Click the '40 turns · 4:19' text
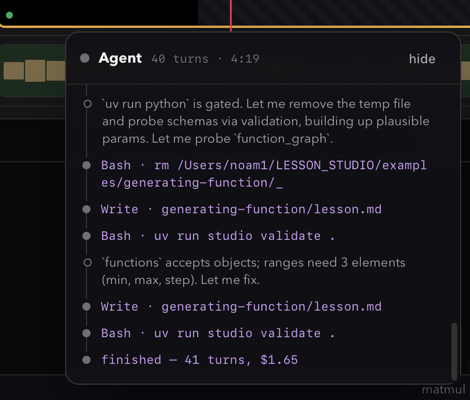The width and height of the screenshot is (470, 400). tap(205, 59)
